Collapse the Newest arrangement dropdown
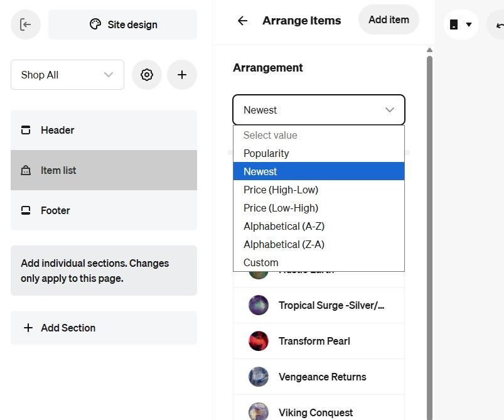Image resolution: width=504 pixels, height=420 pixels. click(x=319, y=110)
